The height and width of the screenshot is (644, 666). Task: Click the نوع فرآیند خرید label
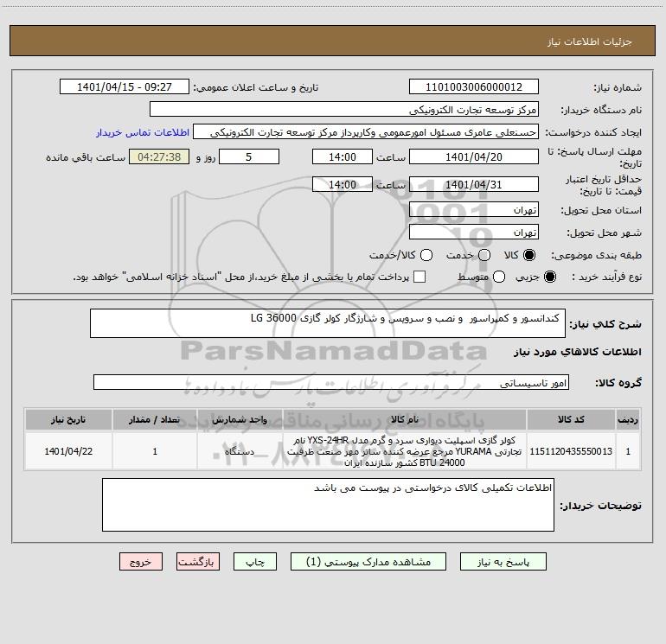click(x=606, y=277)
